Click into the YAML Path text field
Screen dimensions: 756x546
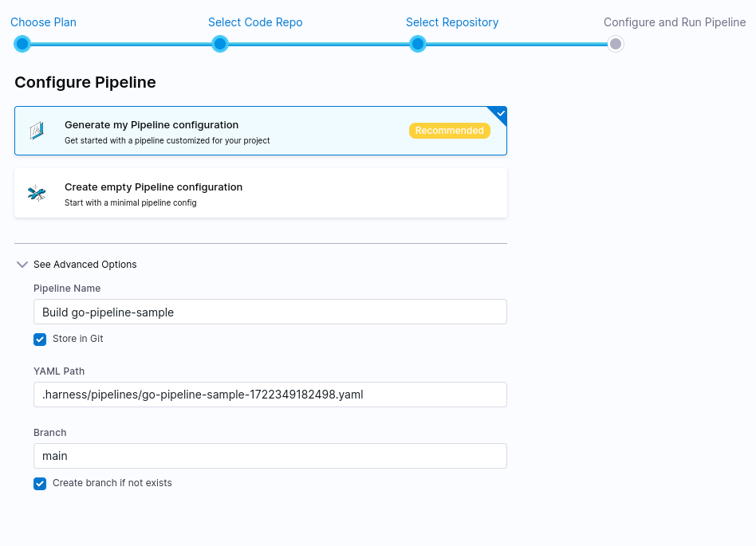270,395
